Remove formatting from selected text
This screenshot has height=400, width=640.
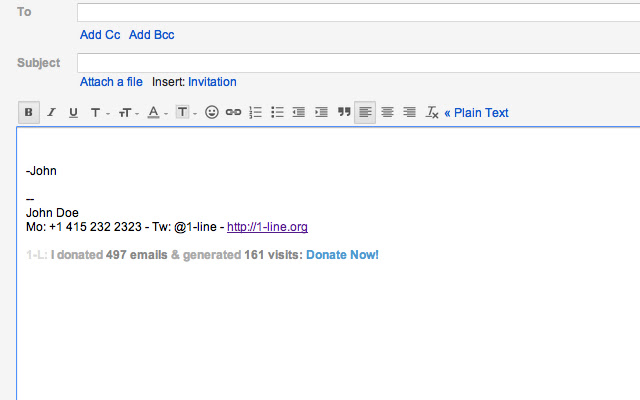point(432,113)
